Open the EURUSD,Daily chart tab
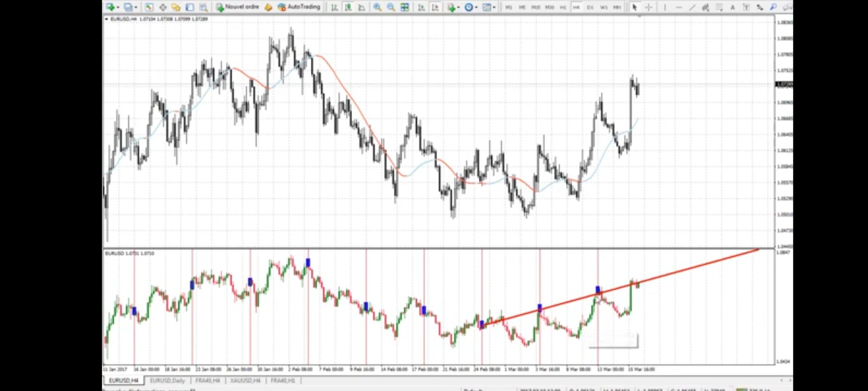 [x=167, y=380]
